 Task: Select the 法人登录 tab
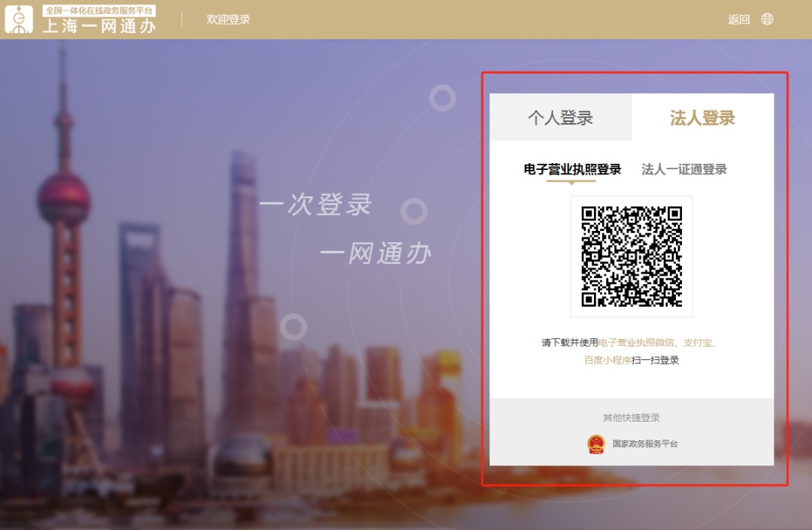[702, 118]
